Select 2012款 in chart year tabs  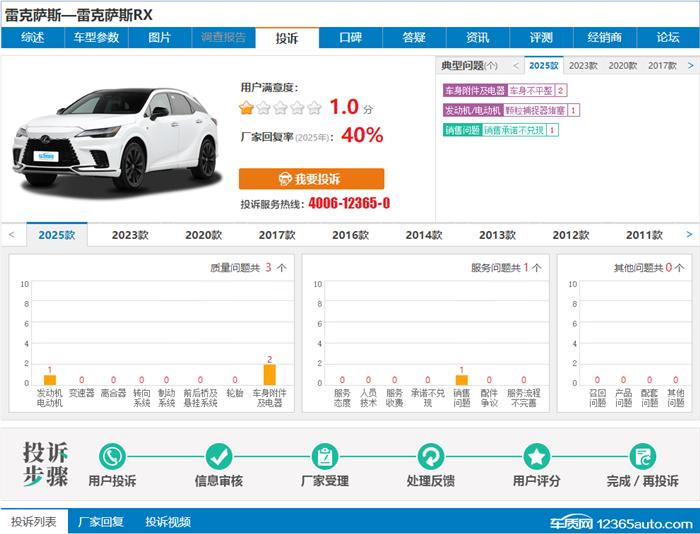coord(571,235)
